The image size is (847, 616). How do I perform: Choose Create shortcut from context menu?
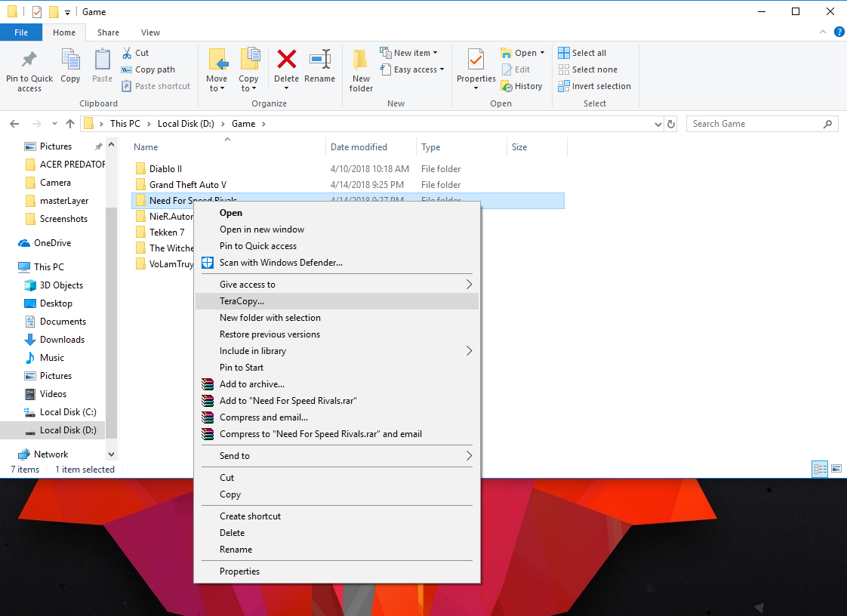pos(337,516)
